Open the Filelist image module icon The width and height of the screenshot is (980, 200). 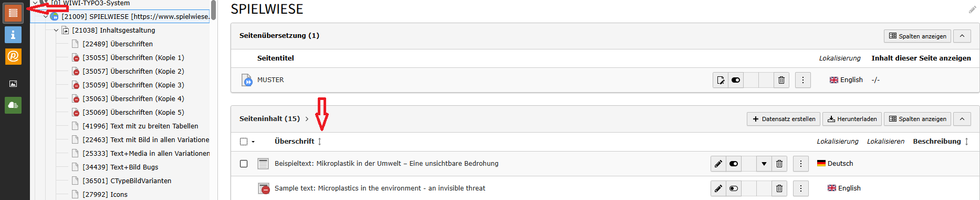(x=13, y=84)
